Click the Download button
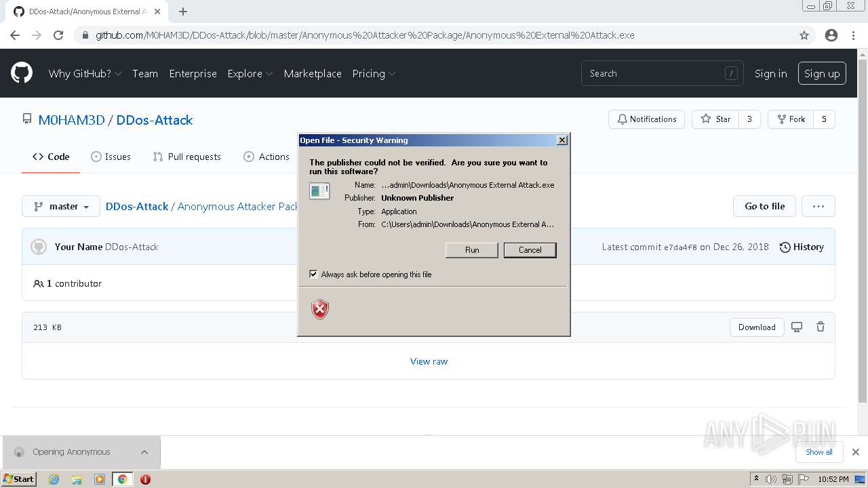This screenshot has width=868, height=488. 757,327
